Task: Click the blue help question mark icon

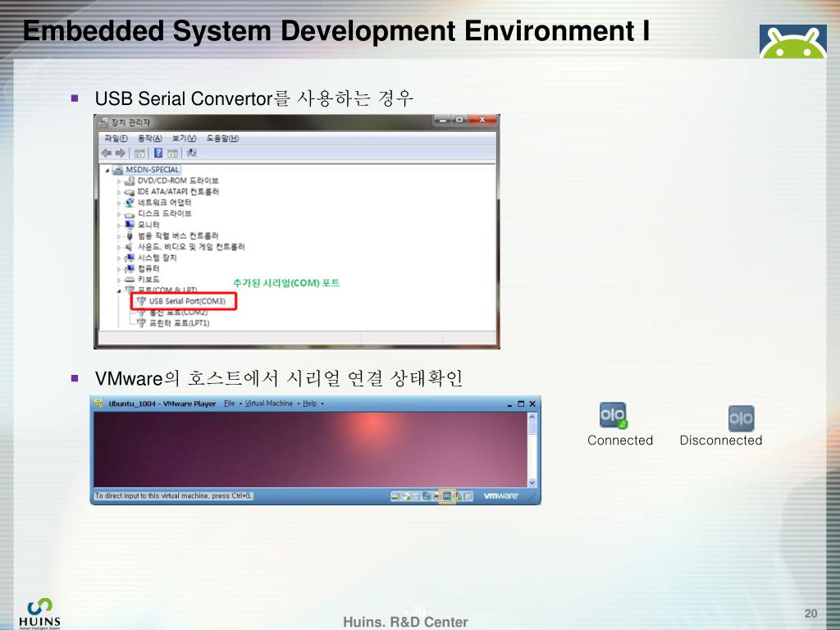Action: tap(158, 153)
